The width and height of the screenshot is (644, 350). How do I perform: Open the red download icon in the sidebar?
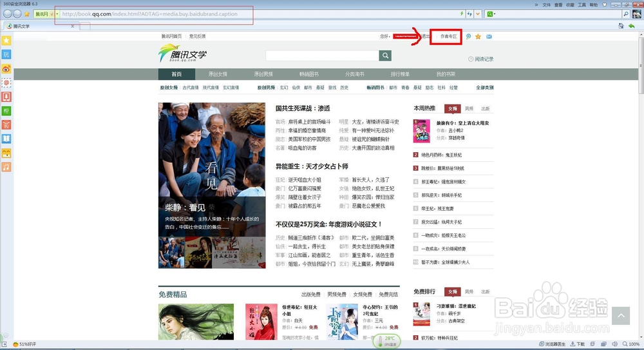6,97
